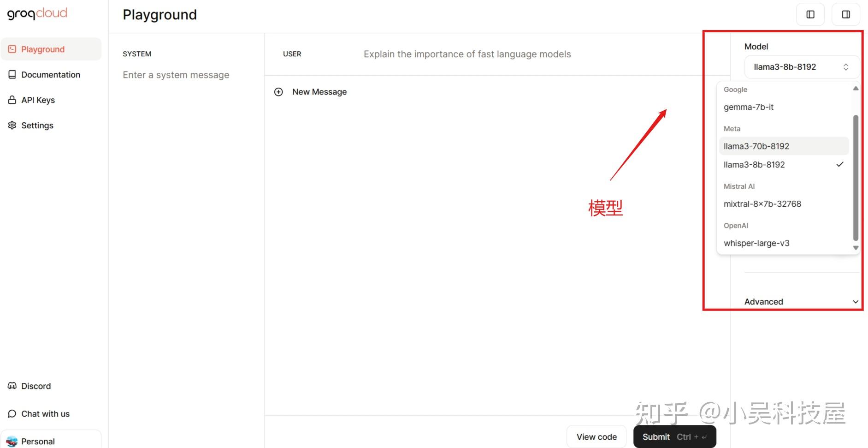Image resolution: width=868 pixels, height=448 pixels.
Task: Select llama3-70b-8192 model
Action: click(x=784, y=146)
